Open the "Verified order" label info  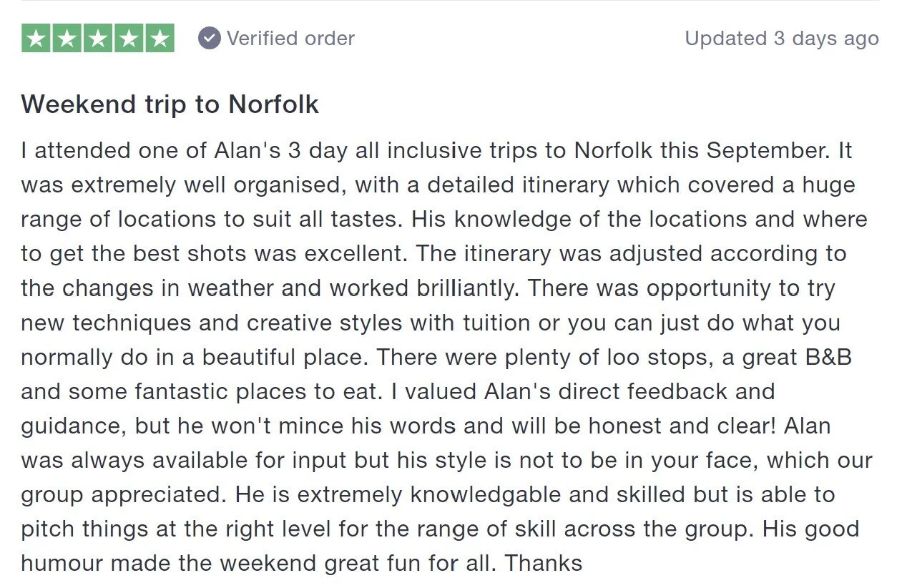[x=290, y=38]
